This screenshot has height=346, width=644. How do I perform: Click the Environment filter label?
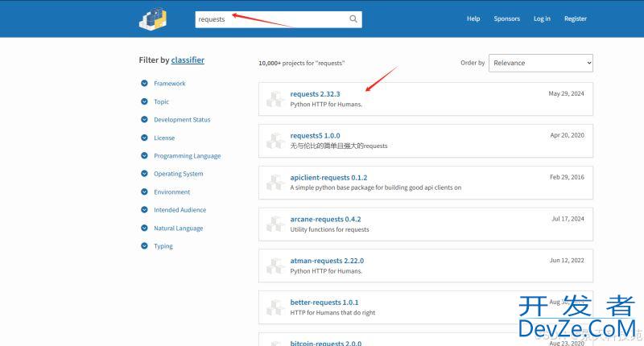click(171, 192)
